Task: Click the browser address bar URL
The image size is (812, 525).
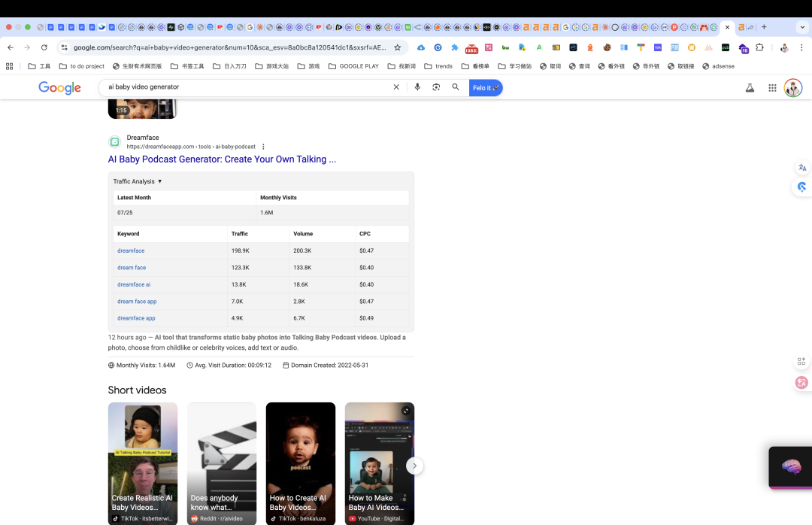Action: tap(230, 47)
